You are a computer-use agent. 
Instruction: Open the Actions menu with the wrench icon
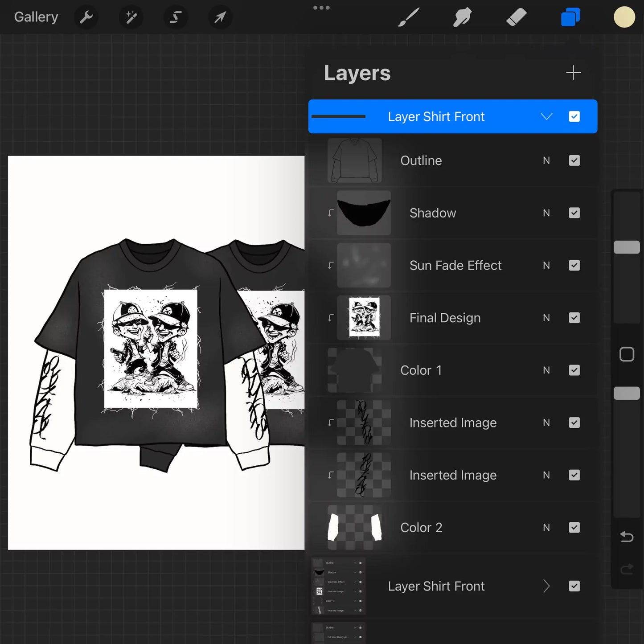86,17
